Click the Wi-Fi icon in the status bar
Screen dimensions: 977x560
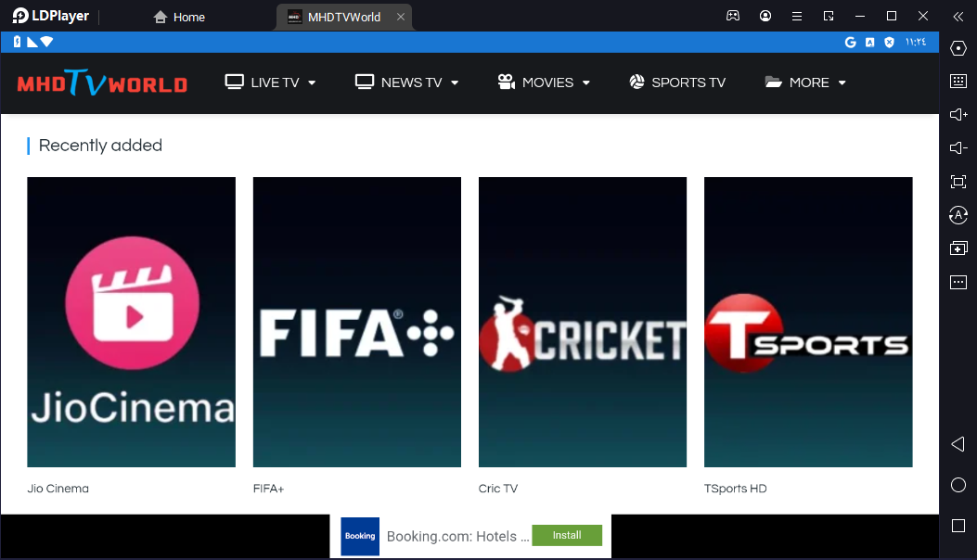tap(46, 42)
